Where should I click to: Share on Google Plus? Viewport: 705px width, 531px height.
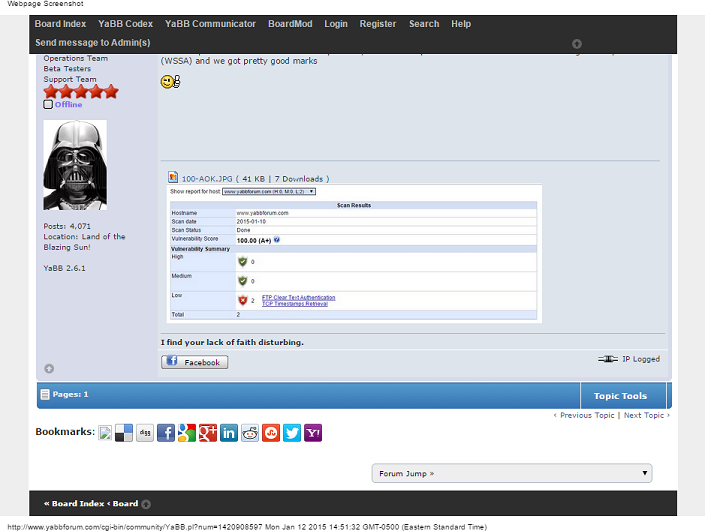click(x=208, y=433)
